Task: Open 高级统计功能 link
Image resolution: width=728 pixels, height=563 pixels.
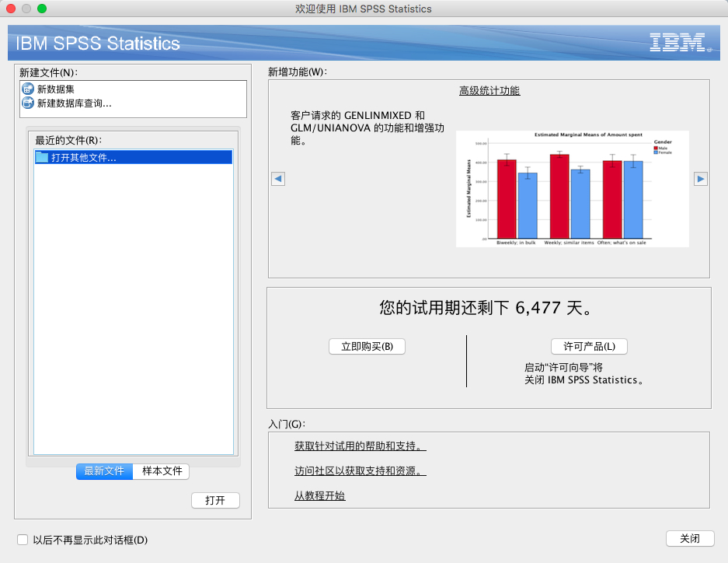Action: (x=489, y=90)
